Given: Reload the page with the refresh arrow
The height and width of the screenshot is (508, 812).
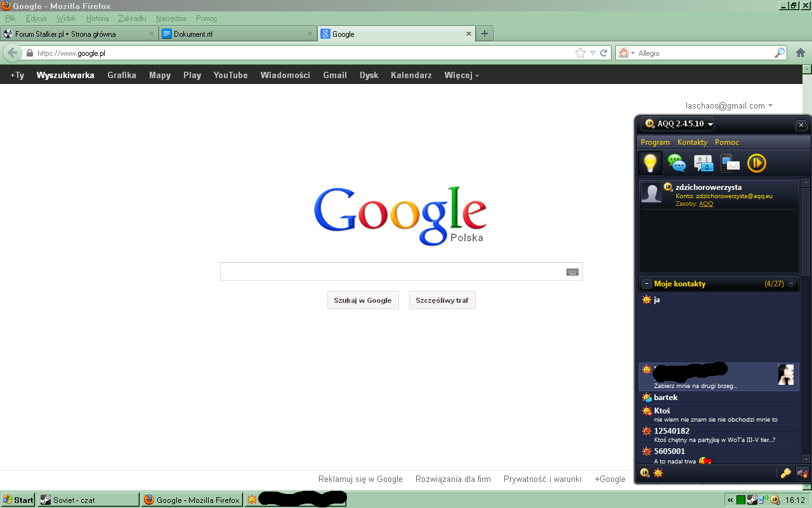Looking at the screenshot, I should pos(604,53).
